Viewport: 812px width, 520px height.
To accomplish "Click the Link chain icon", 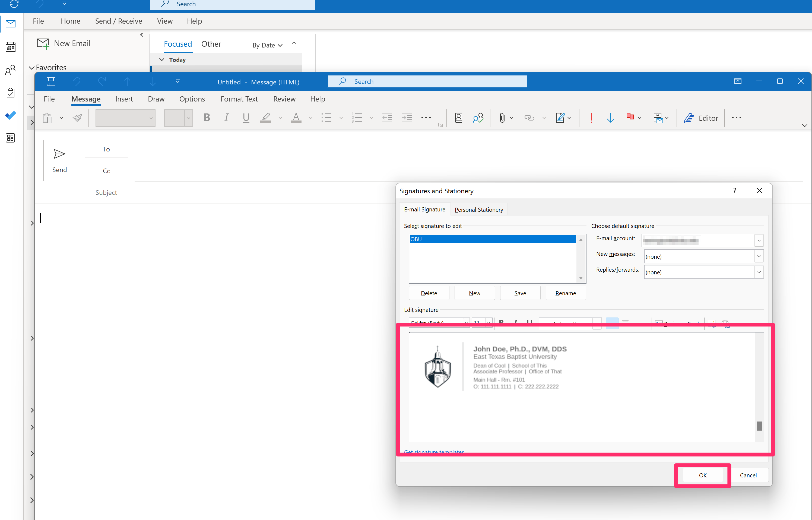I will pyautogui.click(x=529, y=118).
